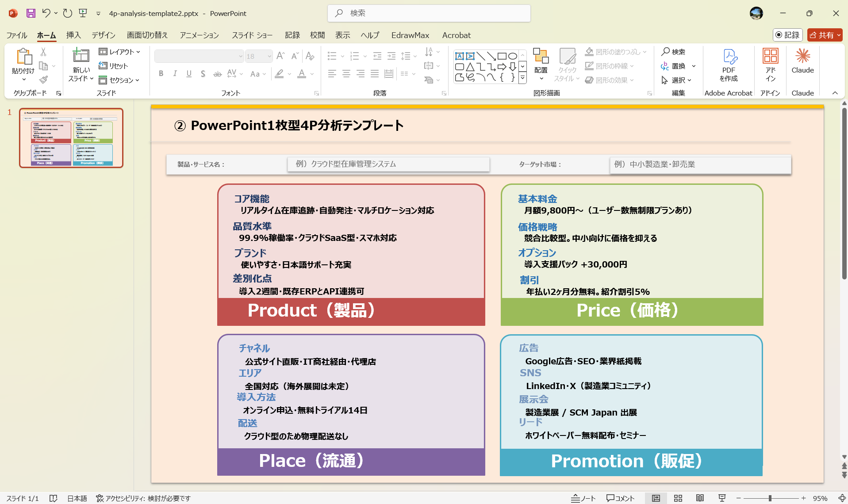Select the text box shape in shapes gallery

[x=460, y=56]
